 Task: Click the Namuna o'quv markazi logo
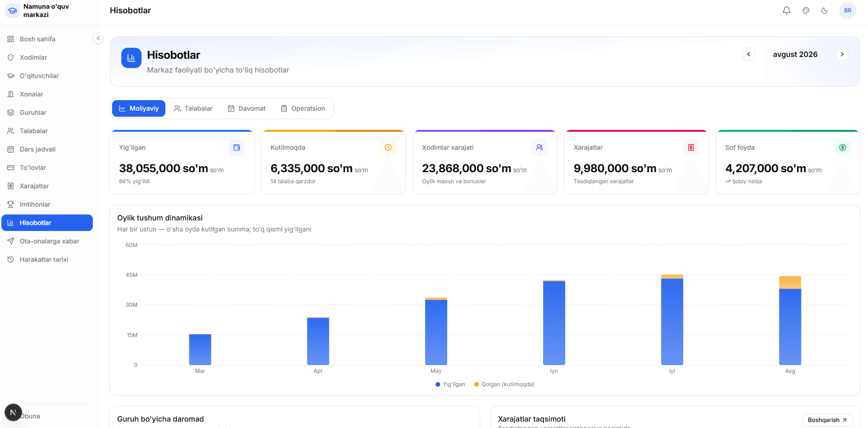(x=12, y=11)
